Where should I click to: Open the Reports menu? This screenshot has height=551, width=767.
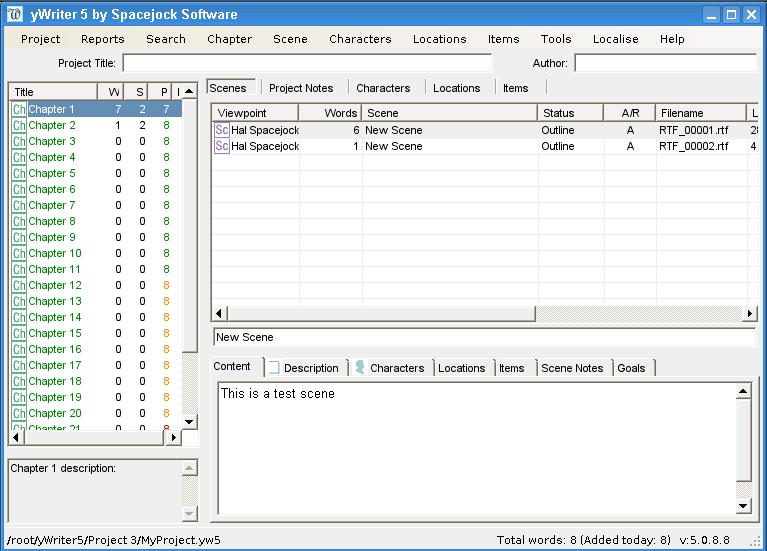click(103, 39)
